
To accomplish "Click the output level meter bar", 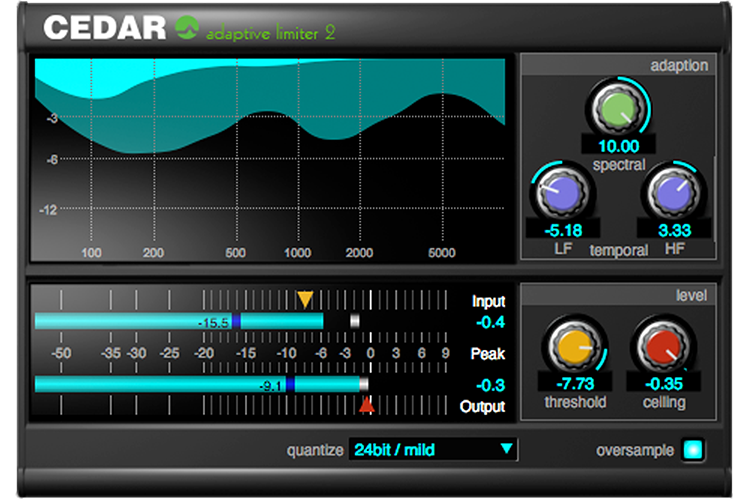I will tap(197, 384).
